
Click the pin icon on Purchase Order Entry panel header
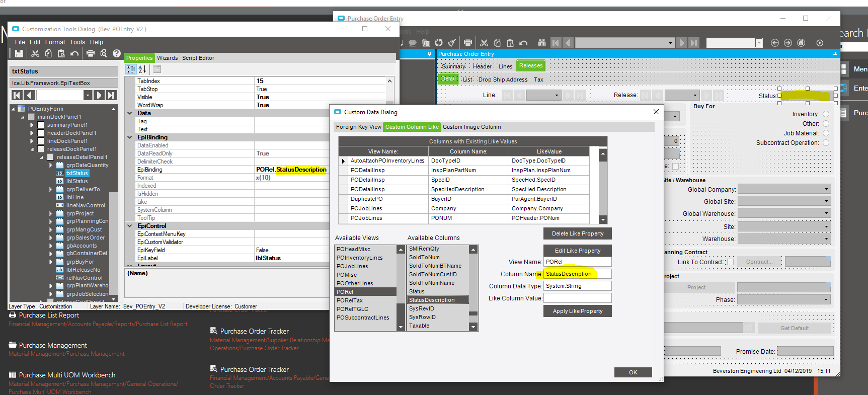pyautogui.click(x=835, y=54)
